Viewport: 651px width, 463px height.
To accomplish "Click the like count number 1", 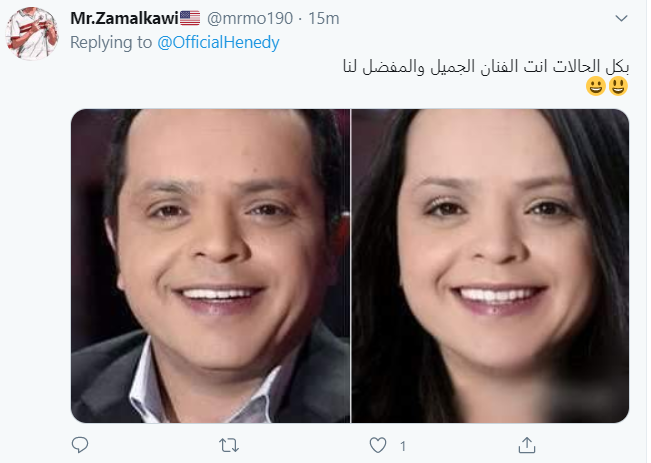I will point(403,446).
